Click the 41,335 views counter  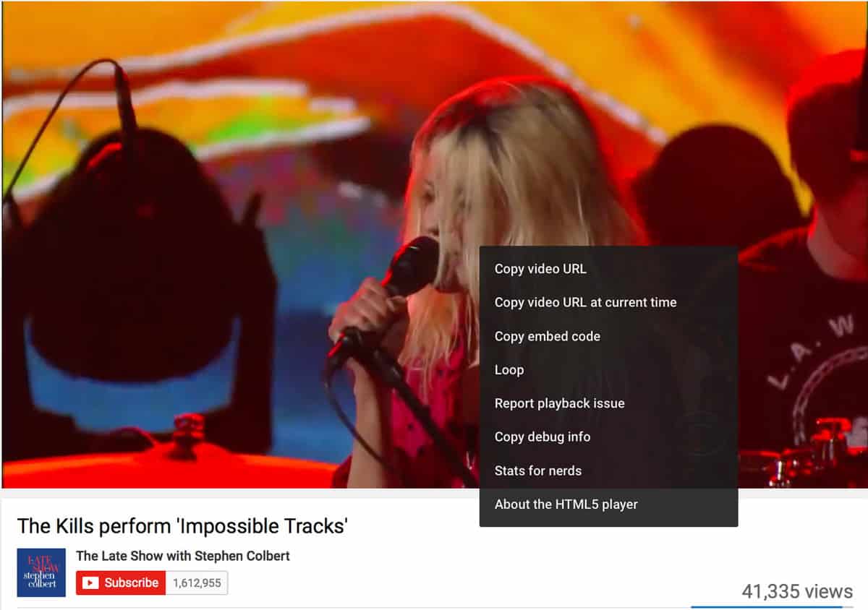tap(797, 592)
